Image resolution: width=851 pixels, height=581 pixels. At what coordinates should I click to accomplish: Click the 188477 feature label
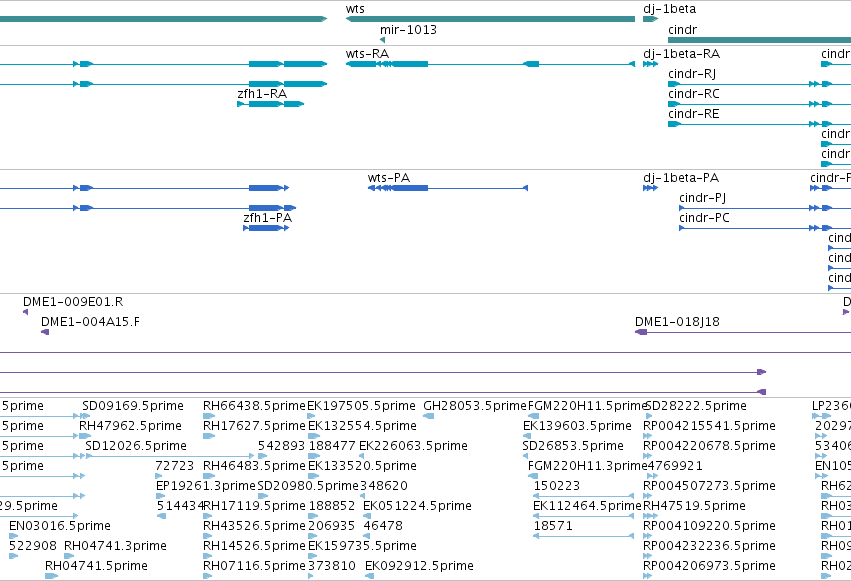332,446
